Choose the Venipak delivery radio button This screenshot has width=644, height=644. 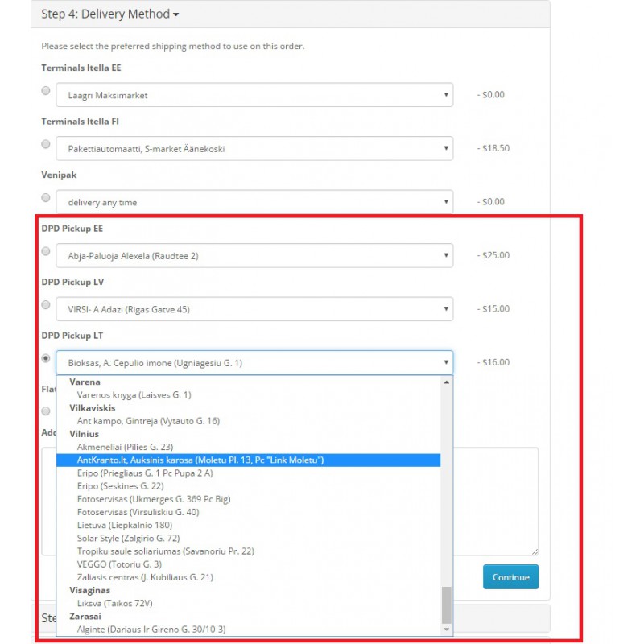[46, 197]
